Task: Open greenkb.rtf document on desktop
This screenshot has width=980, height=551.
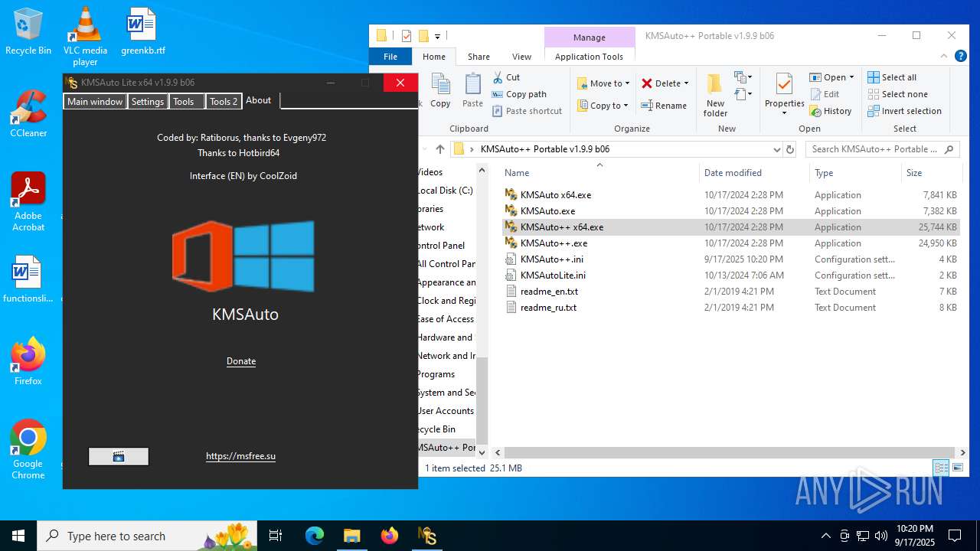Action: click(142, 32)
